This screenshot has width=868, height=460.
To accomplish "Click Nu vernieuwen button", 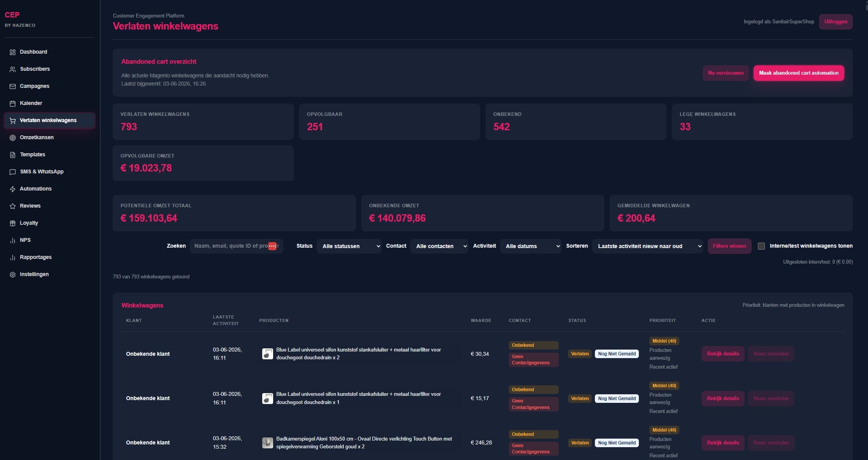I will (x=726, y=73).
